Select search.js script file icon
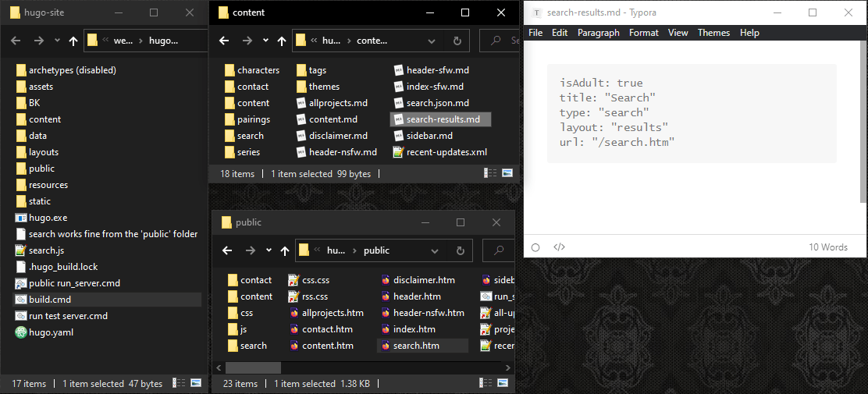868x394 pixels. (x=21, y=250)
